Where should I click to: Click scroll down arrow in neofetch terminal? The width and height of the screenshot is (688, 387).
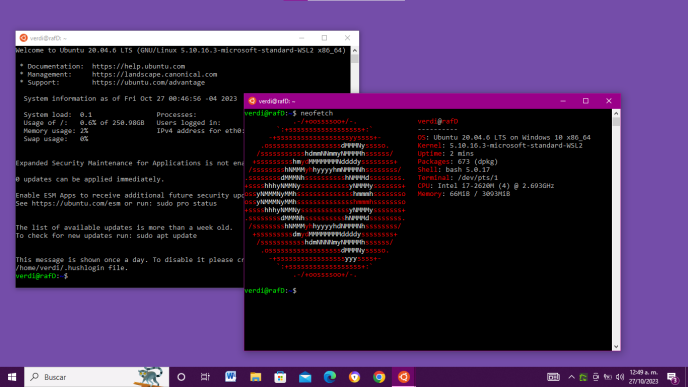(x=616, y=346)
